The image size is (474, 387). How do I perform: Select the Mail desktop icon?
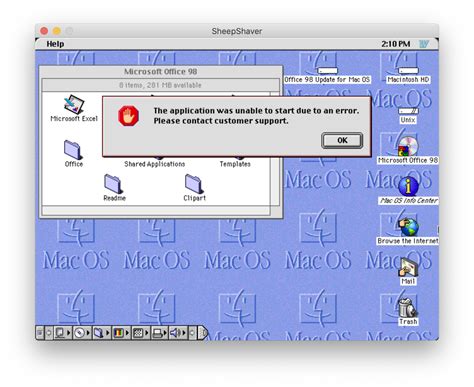408,267
